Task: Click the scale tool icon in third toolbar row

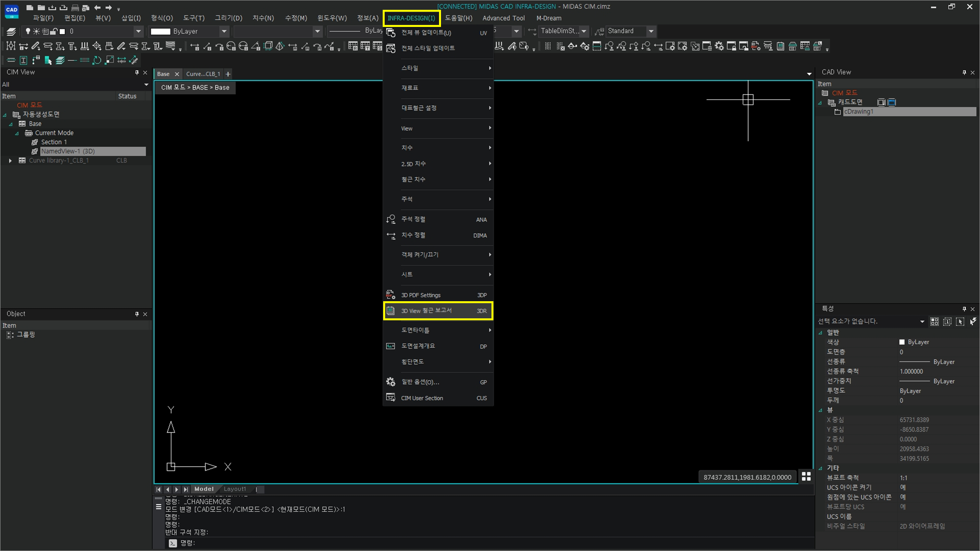Action: (109, 60)
